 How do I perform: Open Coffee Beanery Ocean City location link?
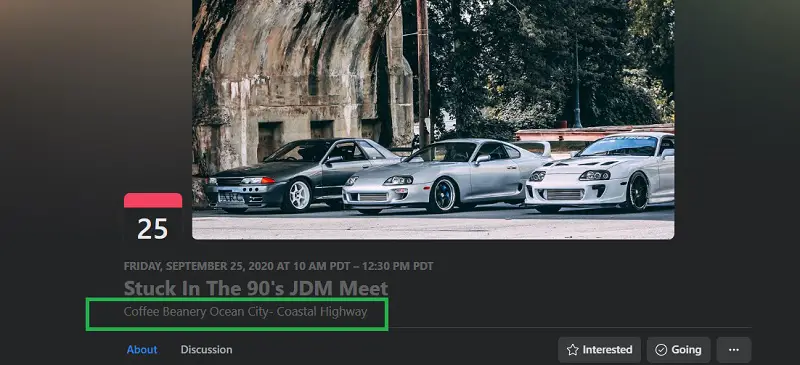245,311
